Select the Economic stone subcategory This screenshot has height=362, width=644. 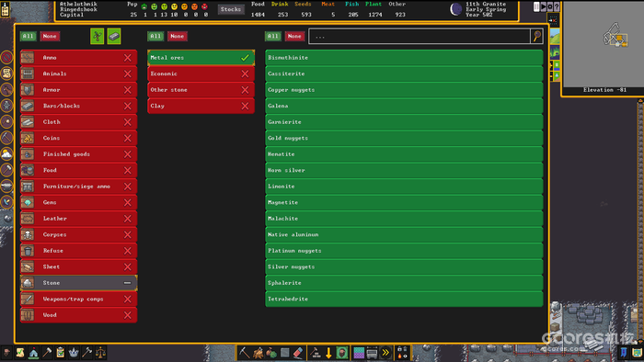click(x=201, y=74)
